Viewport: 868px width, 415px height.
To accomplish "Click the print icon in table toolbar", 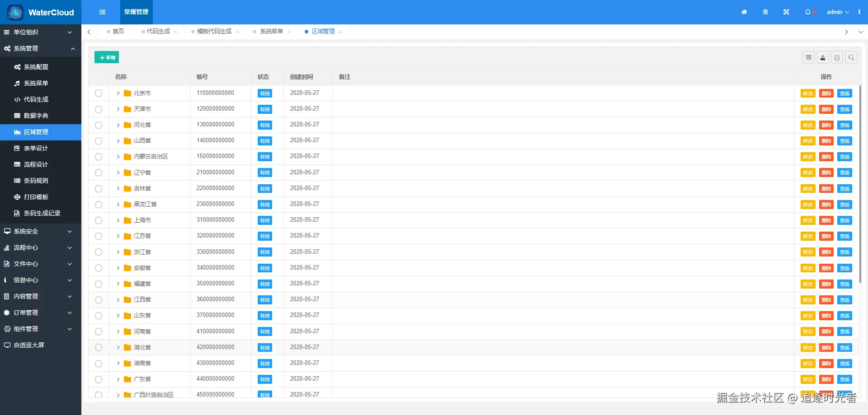I will click(x=837, y=58).
